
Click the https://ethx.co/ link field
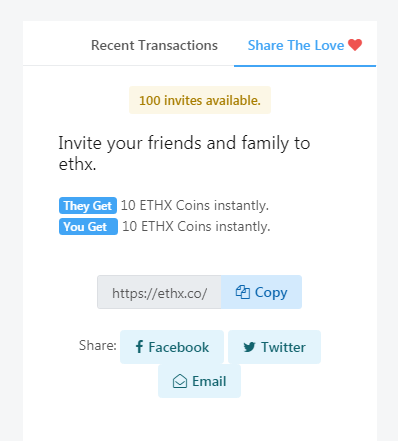pos(159,292)
